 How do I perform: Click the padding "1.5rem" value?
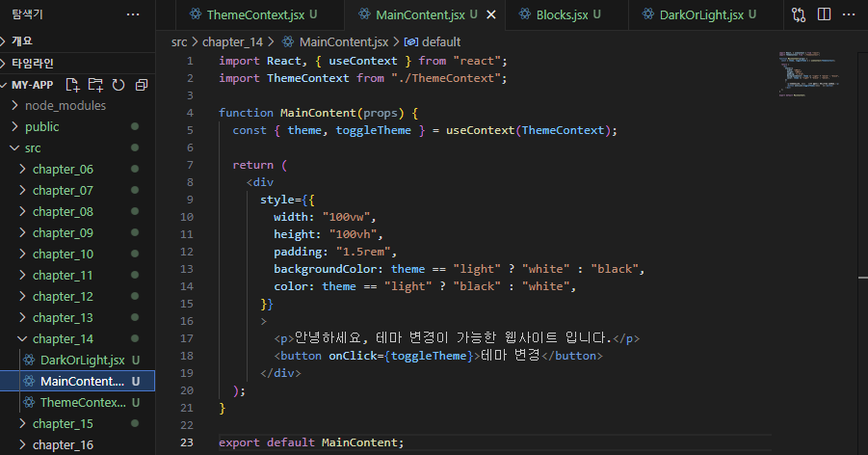point(363,252)
